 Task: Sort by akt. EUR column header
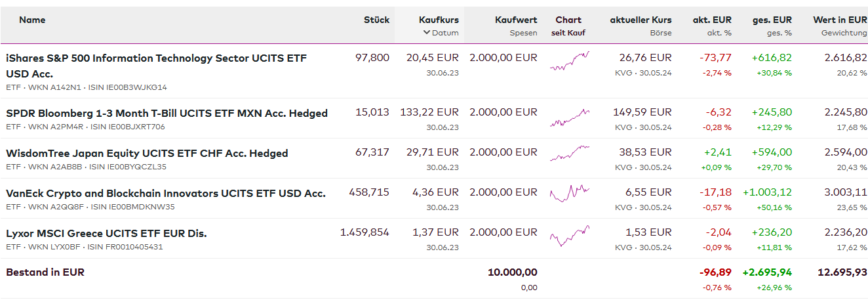(712, 20)
